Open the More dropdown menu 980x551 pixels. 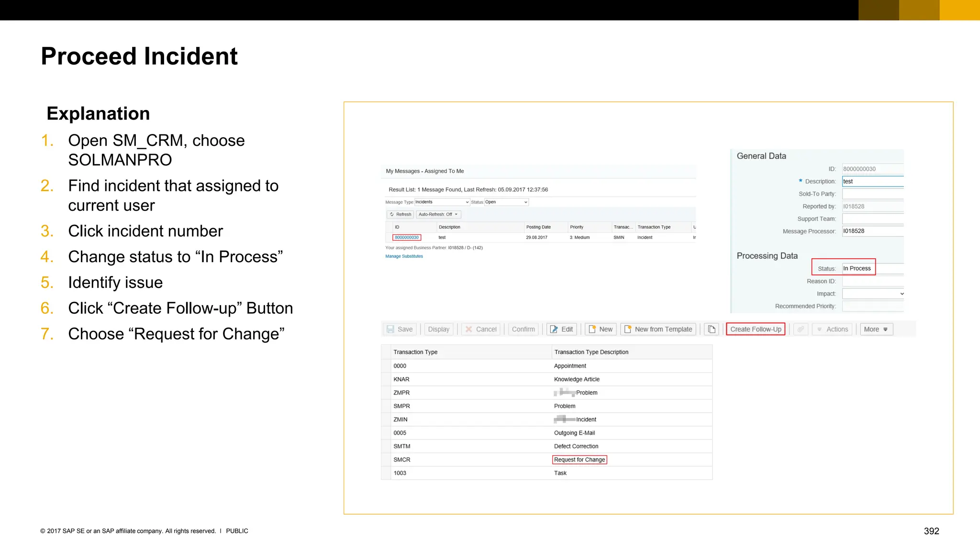click(876, 329)
